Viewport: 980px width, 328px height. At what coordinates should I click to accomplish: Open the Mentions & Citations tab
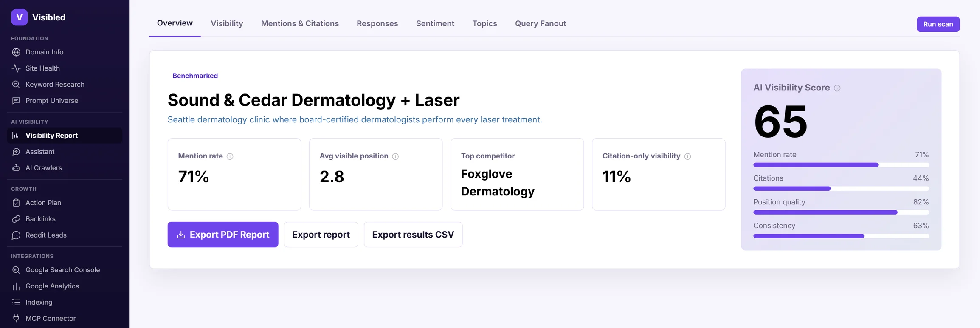click(x=300, y=23)
